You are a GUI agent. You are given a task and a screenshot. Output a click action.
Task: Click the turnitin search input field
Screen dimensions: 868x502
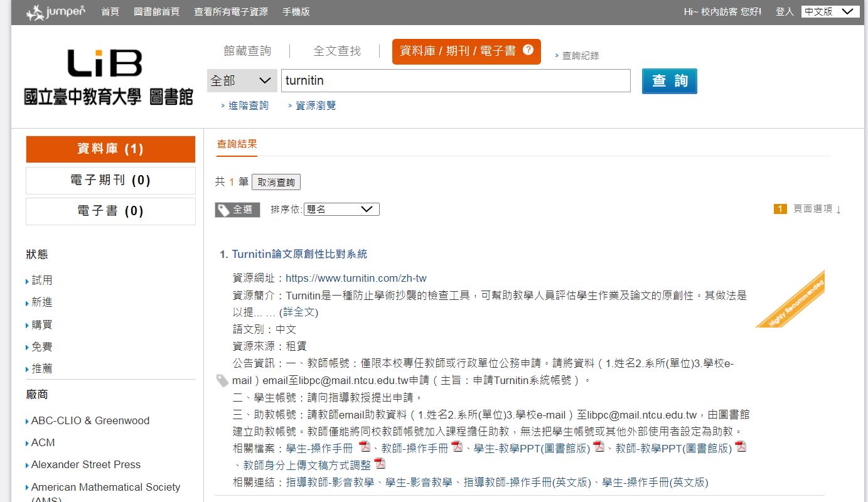455,81
